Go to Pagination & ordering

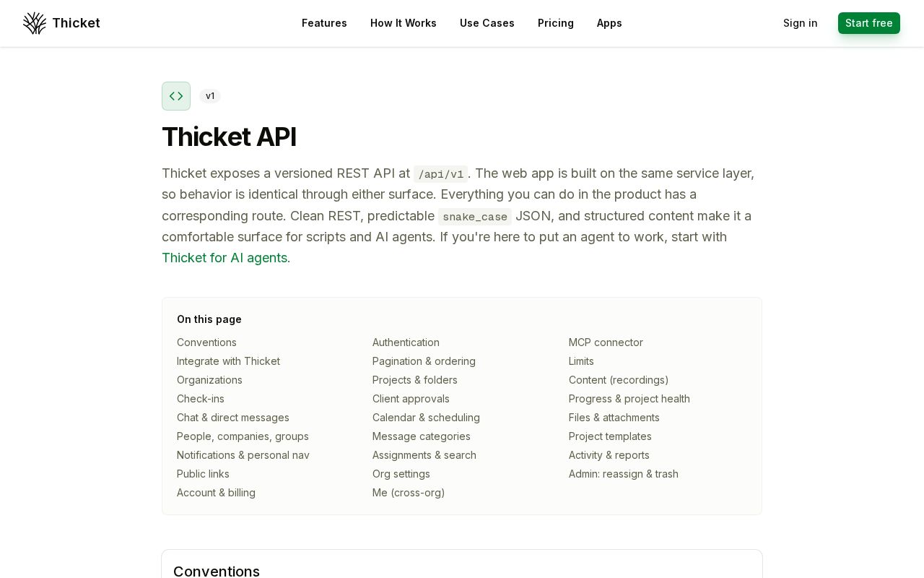[x=424, y=361]
